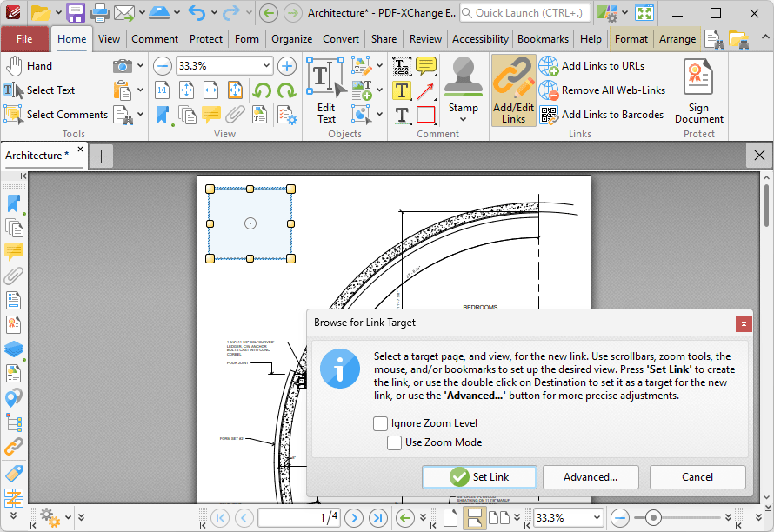The image size is (774, 532).
Task: Expand the Find dropdown beside Select Comments
Action: 141,115
